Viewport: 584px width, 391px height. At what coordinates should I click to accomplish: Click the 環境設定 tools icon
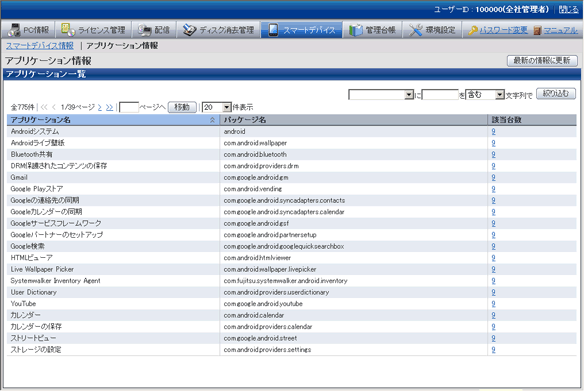[415, 30]
